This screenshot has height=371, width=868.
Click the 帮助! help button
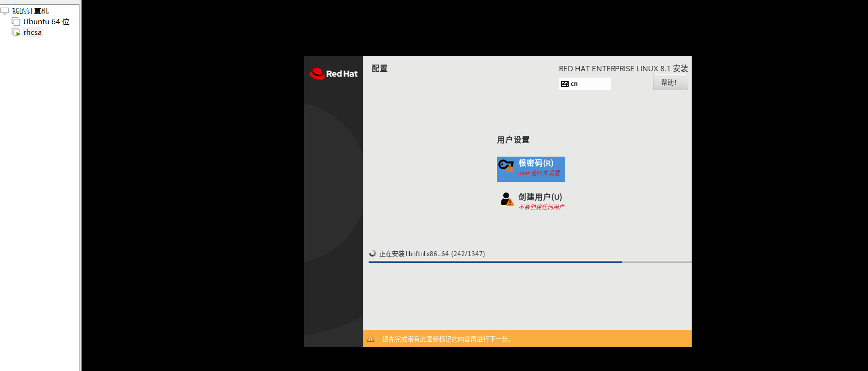670,82
